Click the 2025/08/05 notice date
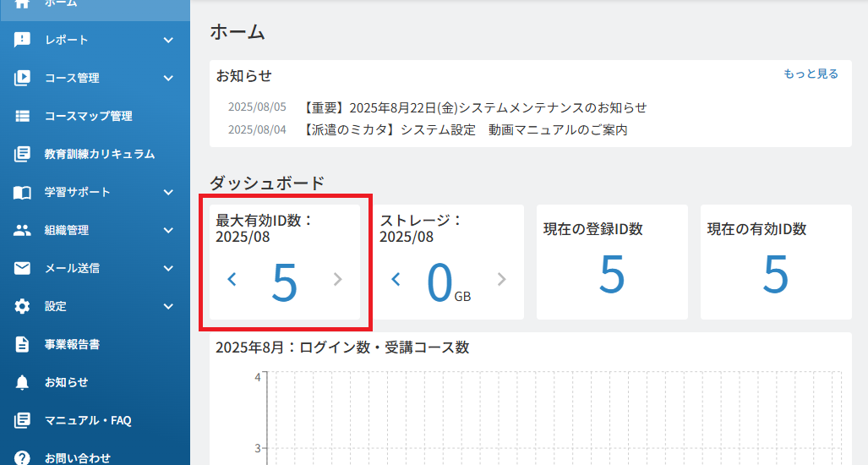Viewport: 868px width, 465px height. pos(257,107)
